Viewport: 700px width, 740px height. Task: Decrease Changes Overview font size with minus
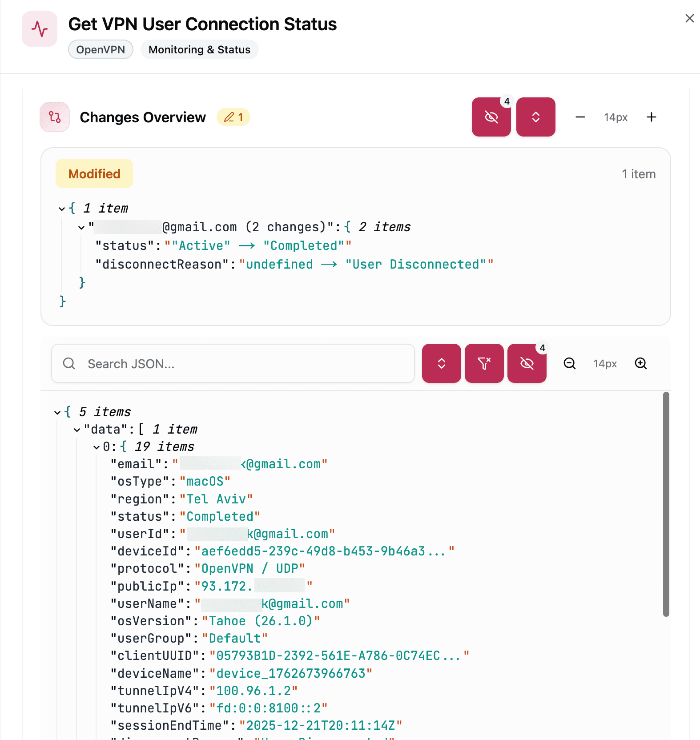580,117
